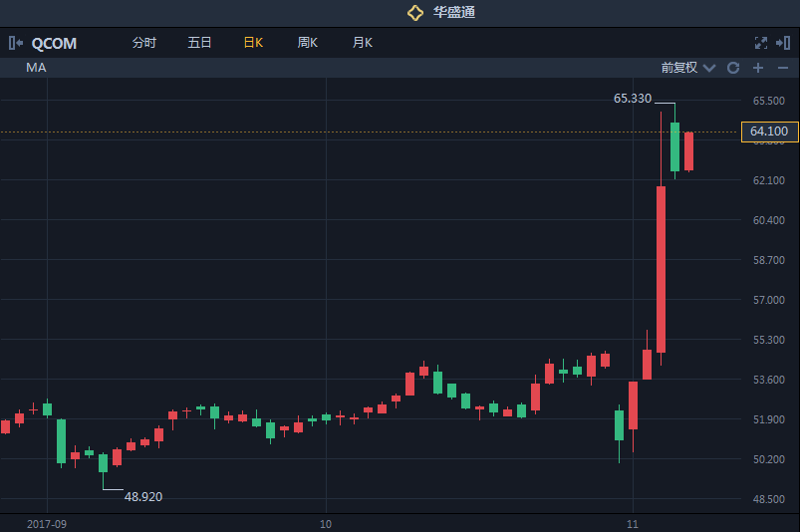Viewport: 800px width, 532px height.
Task: Click the 华盛通 logo icon
Action: [x=415, y=13]
